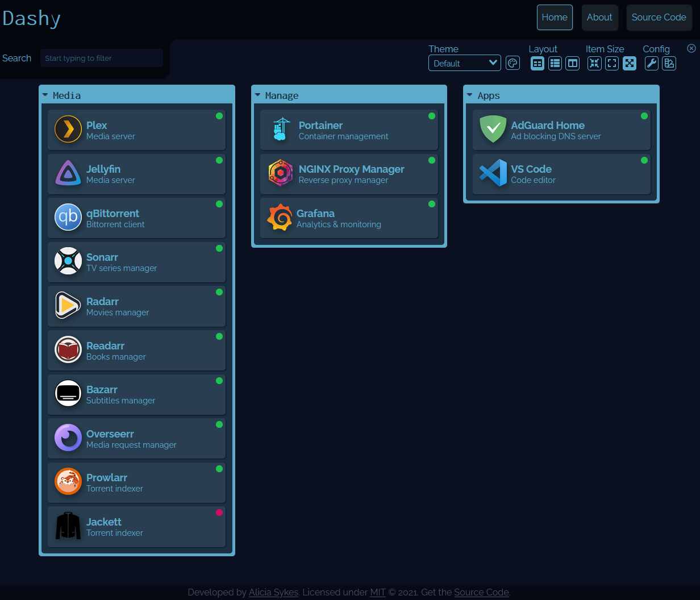Enable small item size
700x600 pixels.
[594, 63]
